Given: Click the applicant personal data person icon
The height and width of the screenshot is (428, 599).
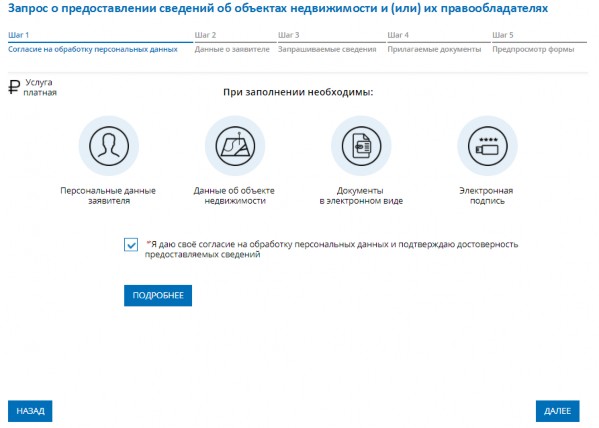Looking at the screenshot, I should coord(109,146).
